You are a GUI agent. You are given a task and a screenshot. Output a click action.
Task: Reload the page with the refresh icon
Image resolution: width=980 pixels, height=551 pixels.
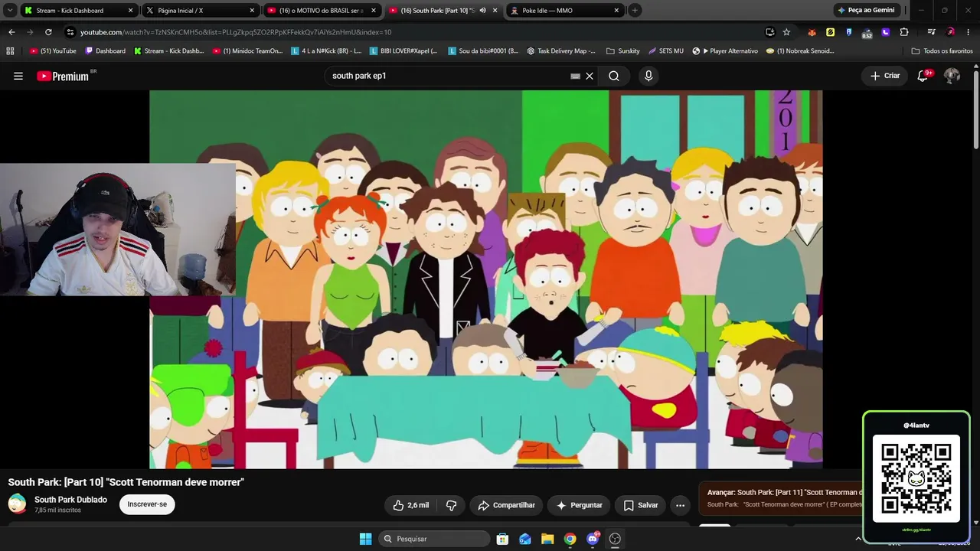(x=48, y=32)
